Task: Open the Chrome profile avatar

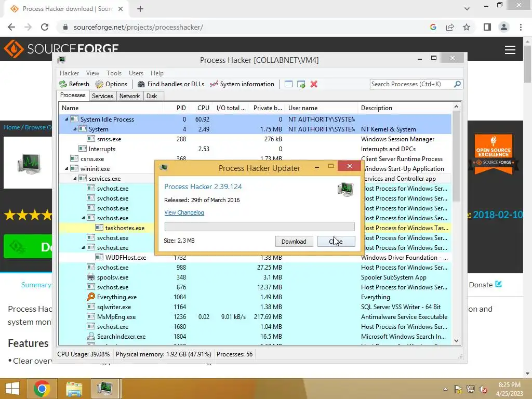Action: click(504, 27)
